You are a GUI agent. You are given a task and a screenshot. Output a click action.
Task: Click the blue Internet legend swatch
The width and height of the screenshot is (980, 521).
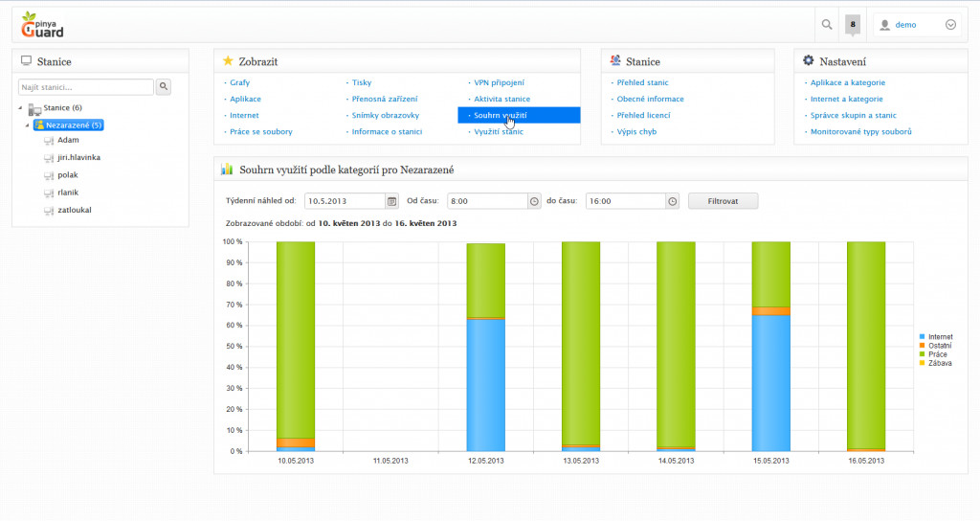click(922, 336)
